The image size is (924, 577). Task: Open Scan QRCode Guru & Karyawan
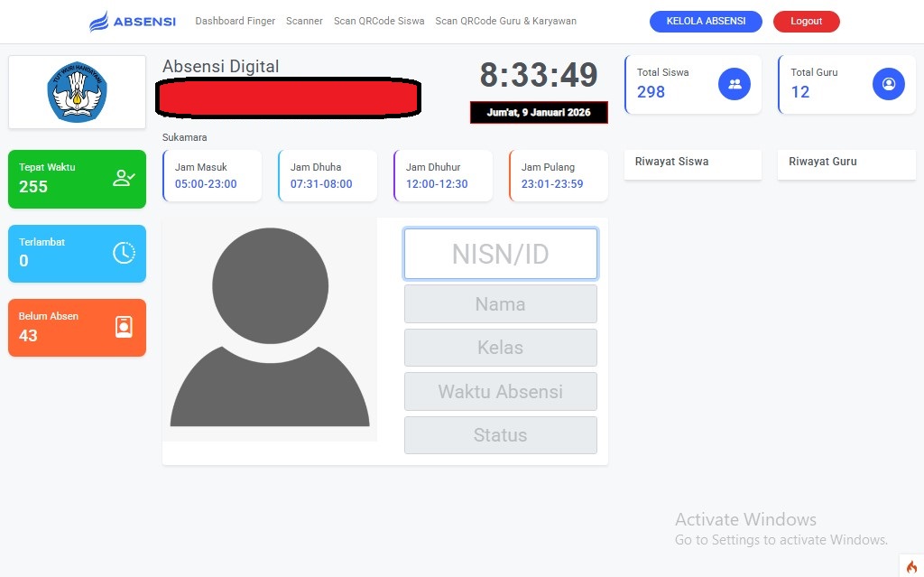(x=505, y=21)
